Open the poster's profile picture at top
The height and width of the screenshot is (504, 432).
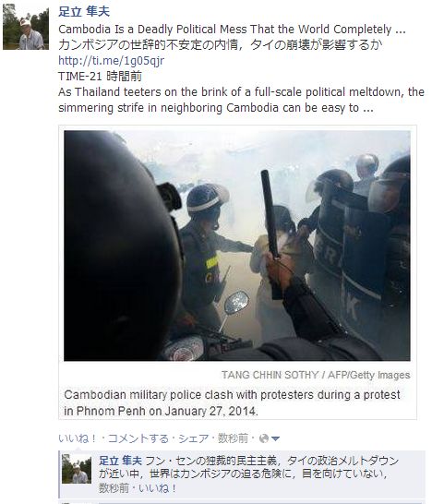26,27
